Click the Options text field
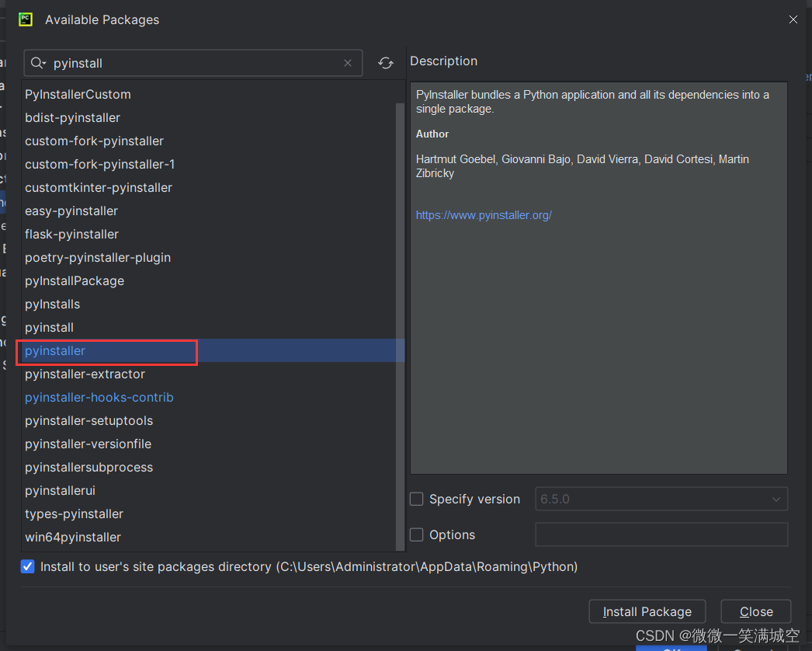Viewport: 812px width, 651px height. (661, 535)
